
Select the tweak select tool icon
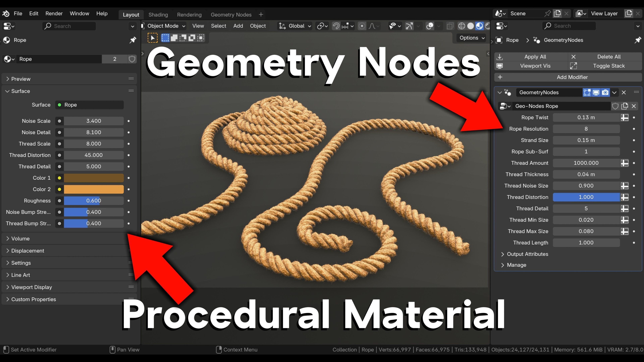(152, 38)
